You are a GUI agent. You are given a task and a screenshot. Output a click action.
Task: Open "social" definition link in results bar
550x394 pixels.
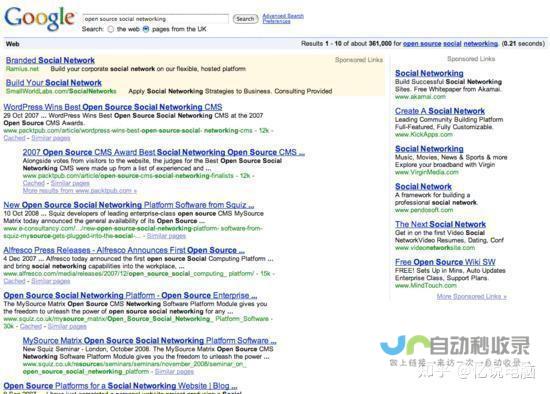pyautogui.click(x=452, y=44)
